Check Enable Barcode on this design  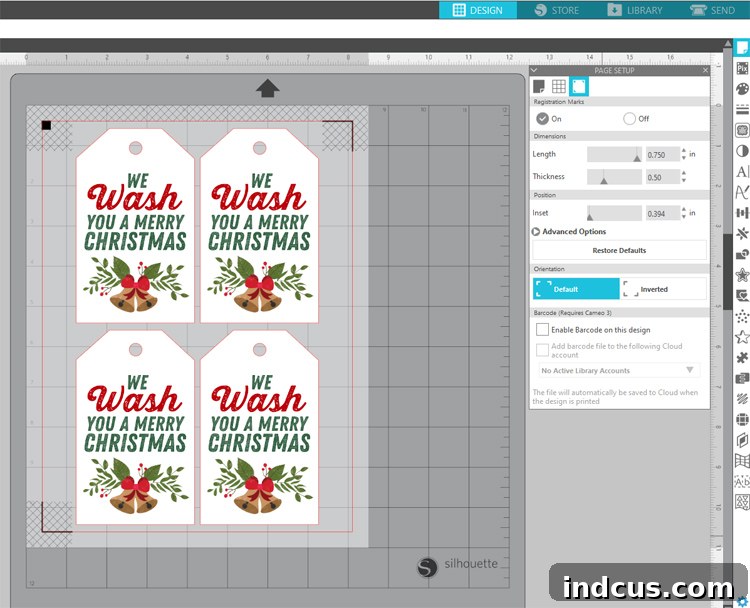[542, 330]
